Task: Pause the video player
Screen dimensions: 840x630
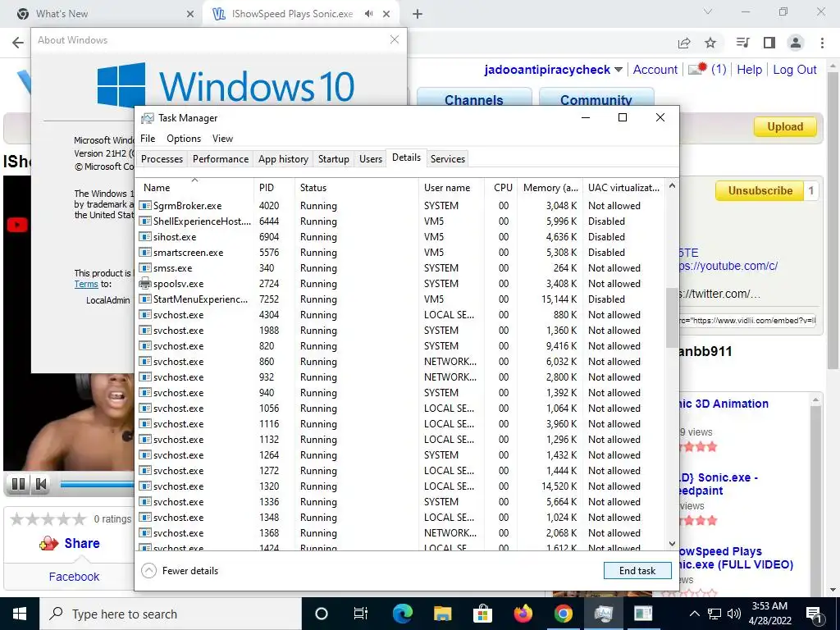Action: click(18, 484)
